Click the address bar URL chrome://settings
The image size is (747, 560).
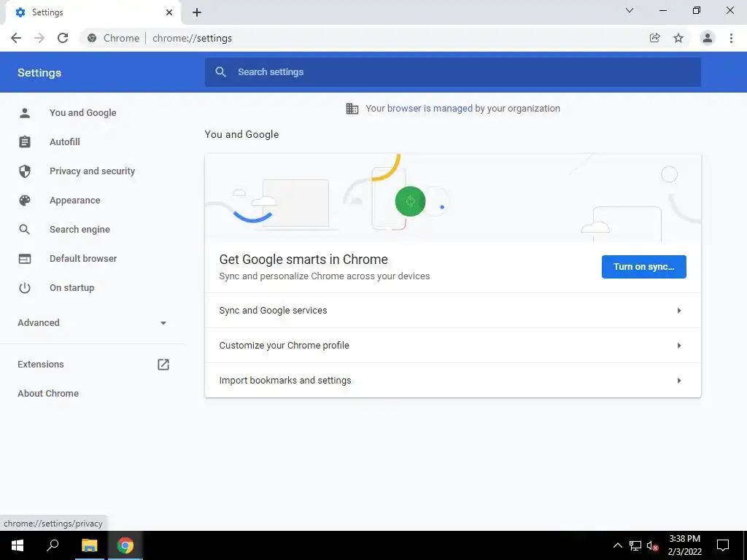click(192, 38)
